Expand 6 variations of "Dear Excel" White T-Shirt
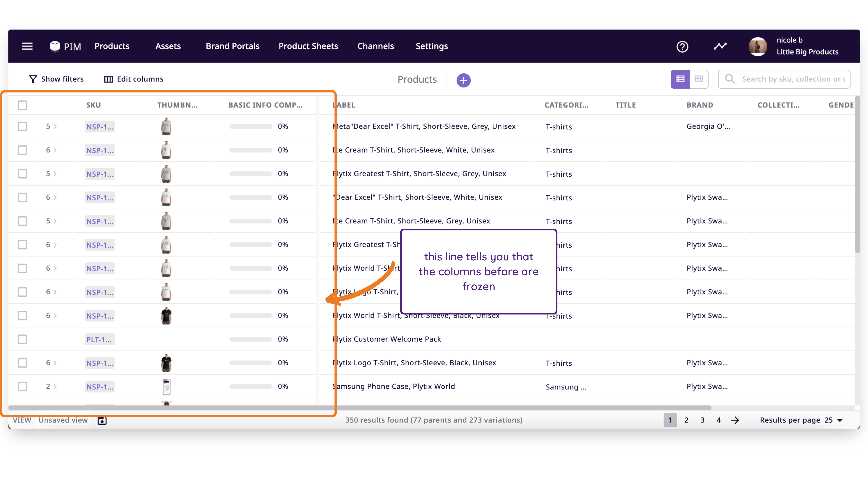This screenshot has width=868, height=488. [51, 197]
